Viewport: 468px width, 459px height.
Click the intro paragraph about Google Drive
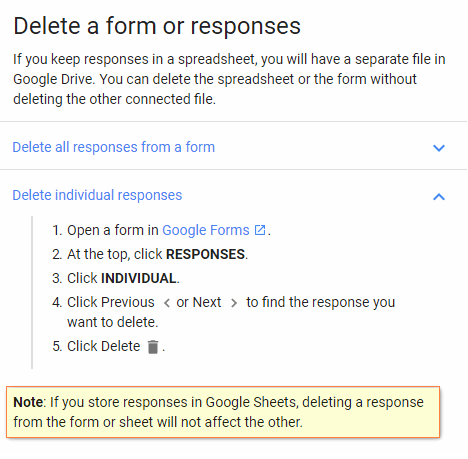click(x=229, y=79)
